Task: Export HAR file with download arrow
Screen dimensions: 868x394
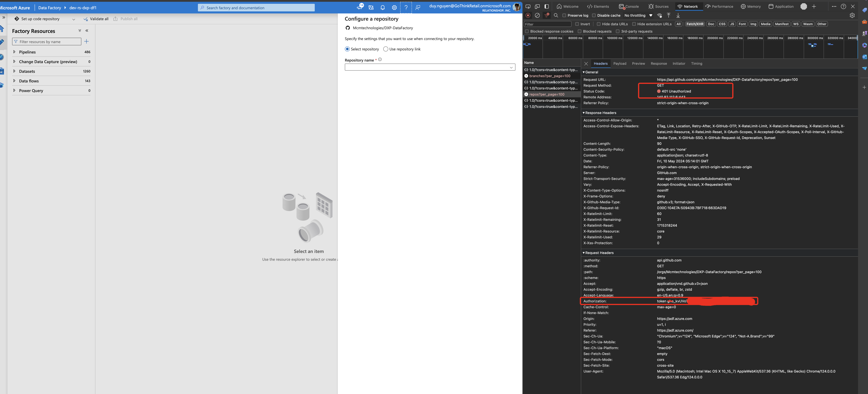Action: click(x=678, y=15)
